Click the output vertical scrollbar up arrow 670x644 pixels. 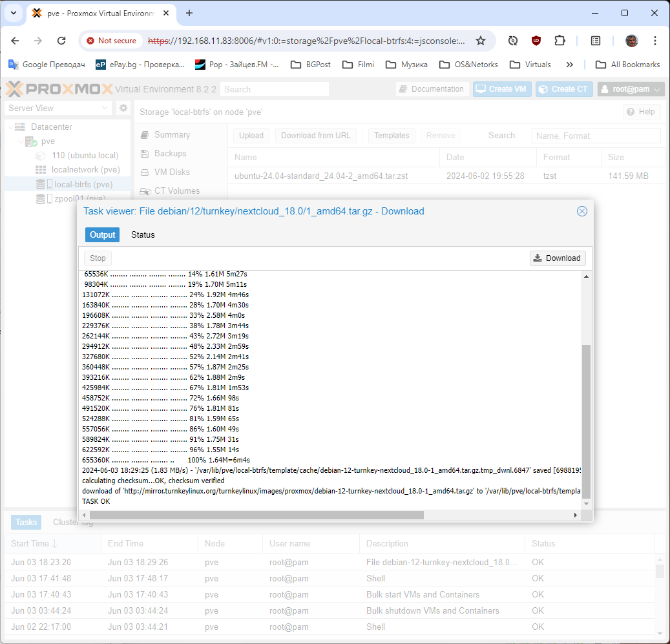586,276
